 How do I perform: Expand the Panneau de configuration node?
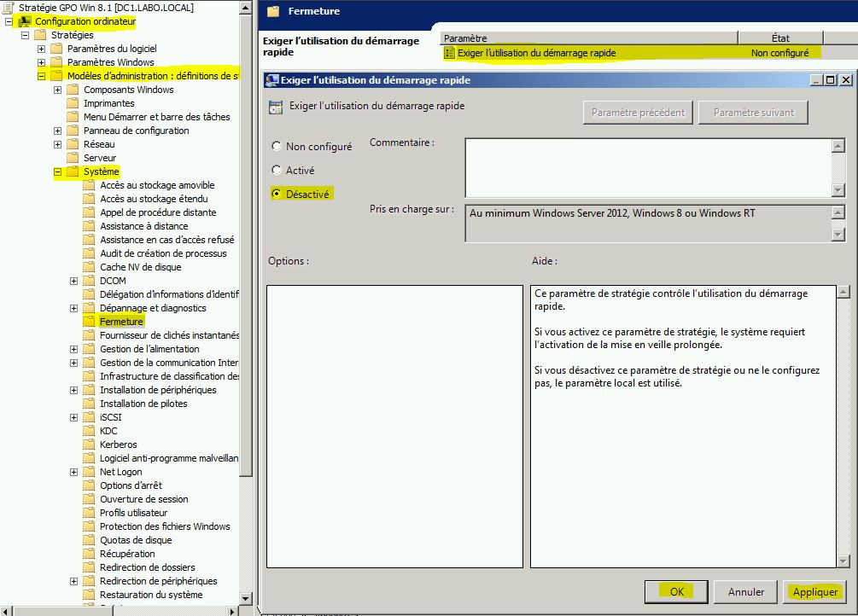(x=56, y=130)
